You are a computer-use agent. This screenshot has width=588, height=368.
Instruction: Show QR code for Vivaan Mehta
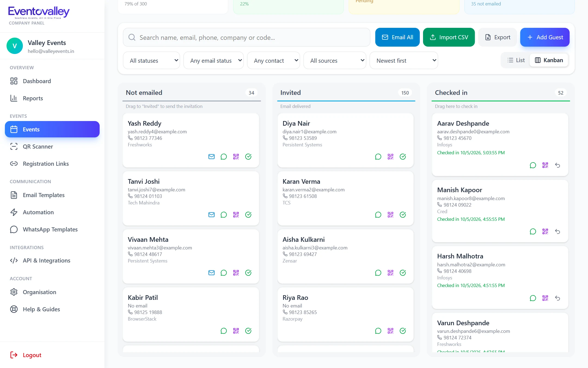(x=236, y=273)
